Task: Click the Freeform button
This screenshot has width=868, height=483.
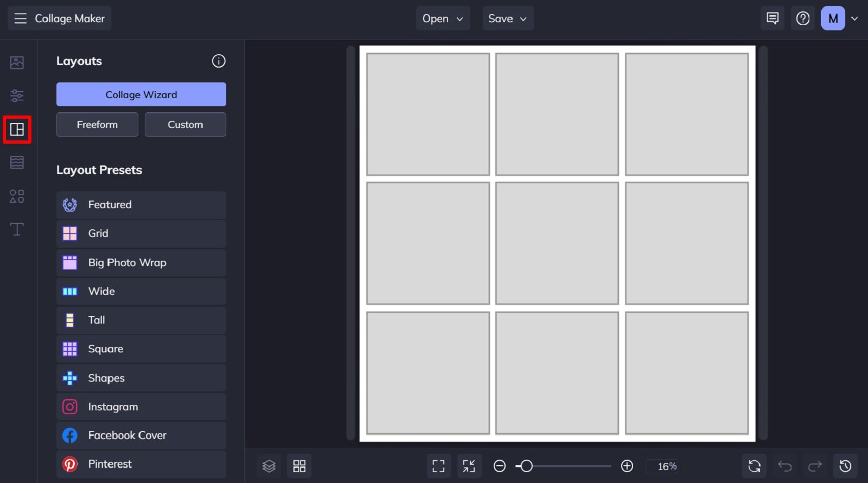Action: (x=97, y=125)
